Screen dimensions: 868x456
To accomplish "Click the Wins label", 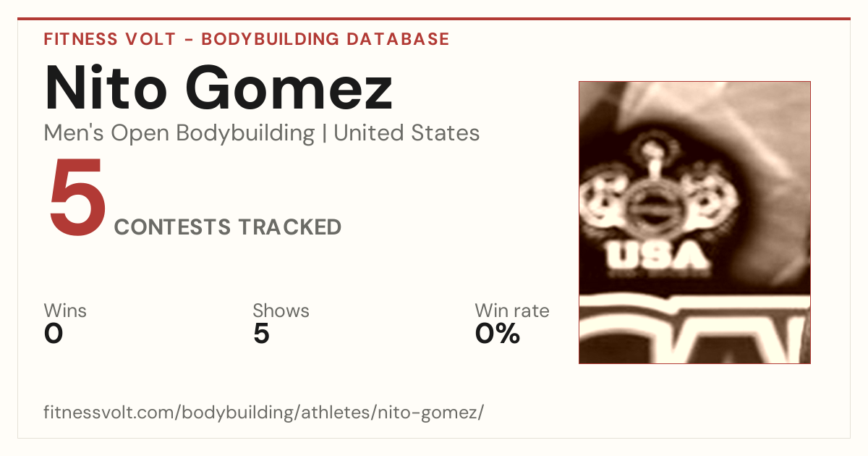I will (x=65, y=311).
